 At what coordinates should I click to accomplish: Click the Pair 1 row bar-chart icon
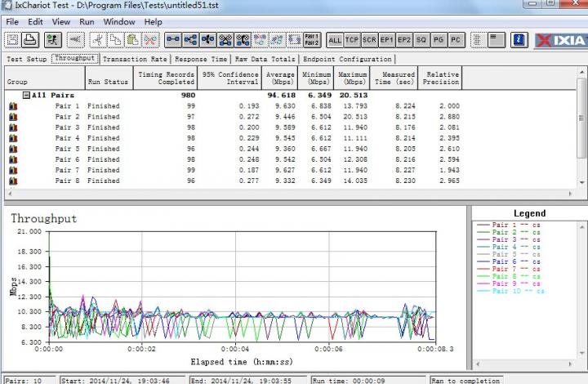pyautogui.click(x=14, y=106)
